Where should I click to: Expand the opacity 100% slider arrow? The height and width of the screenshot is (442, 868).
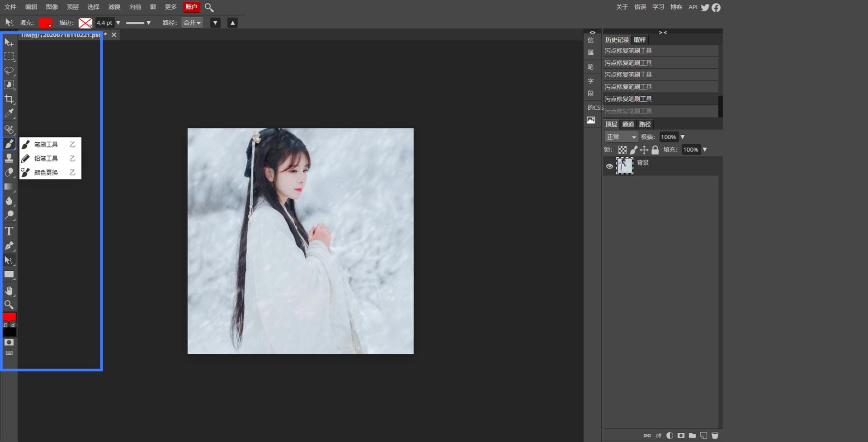point(683,137)
